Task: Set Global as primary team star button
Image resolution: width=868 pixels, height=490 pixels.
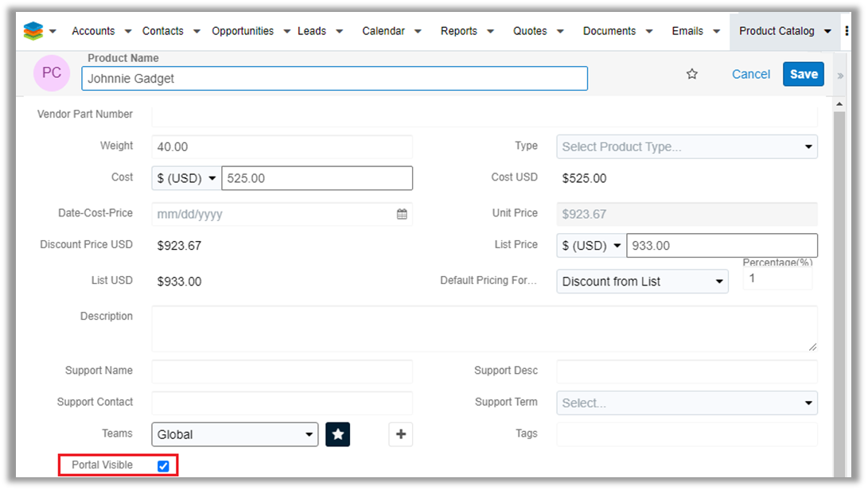Action: (x=338, y=434)
